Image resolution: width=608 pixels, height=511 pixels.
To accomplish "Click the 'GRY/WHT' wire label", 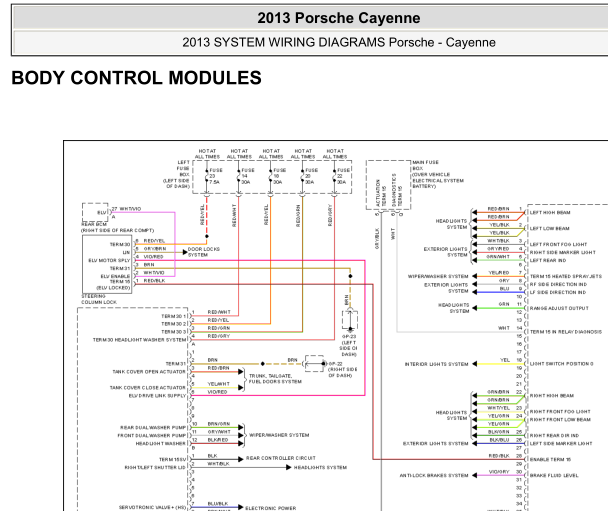I will coord(219,432).
